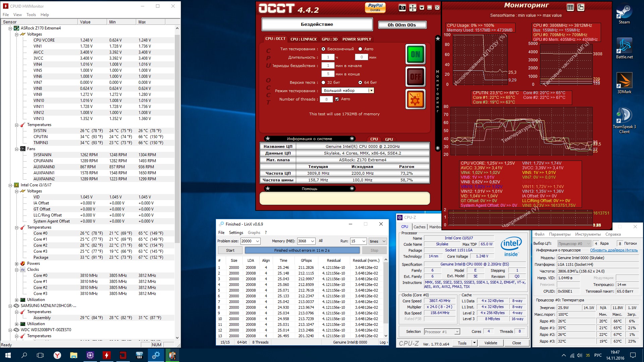Image resolution: width=644 pixels, height=362 pixels.
Task: Select the 32 бит version radio button
Action: 323,82
